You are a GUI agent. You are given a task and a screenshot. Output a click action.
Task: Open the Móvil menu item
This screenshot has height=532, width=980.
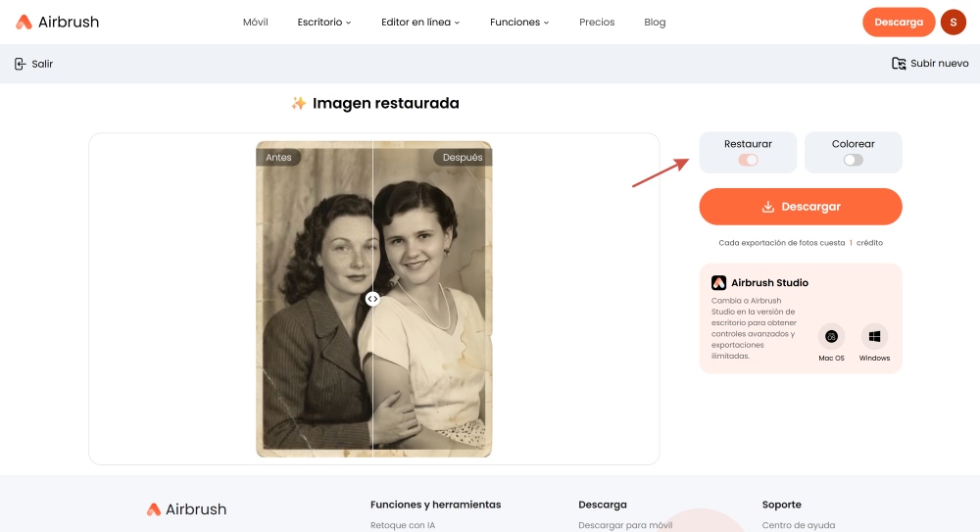[x=255, y=22]
